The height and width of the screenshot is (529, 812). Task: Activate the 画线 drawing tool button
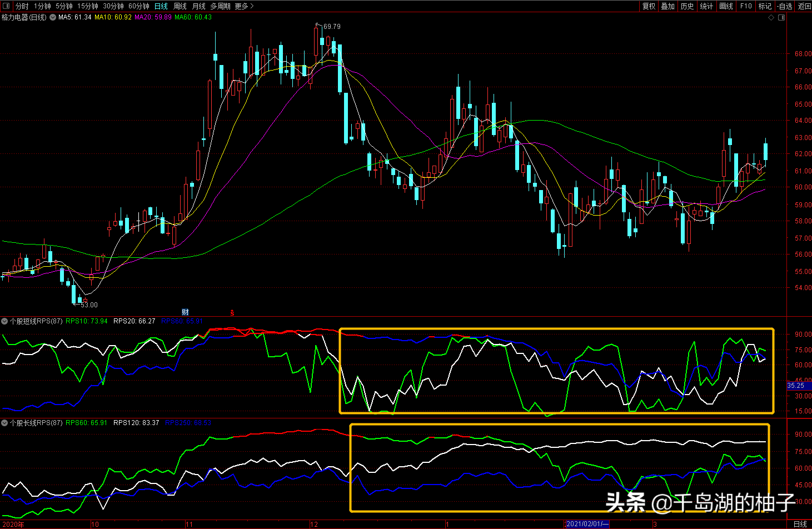click(726, 6)
